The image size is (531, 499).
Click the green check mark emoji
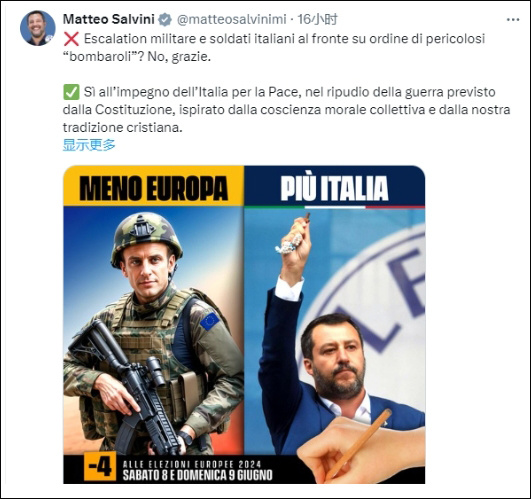tap(71, 92)
